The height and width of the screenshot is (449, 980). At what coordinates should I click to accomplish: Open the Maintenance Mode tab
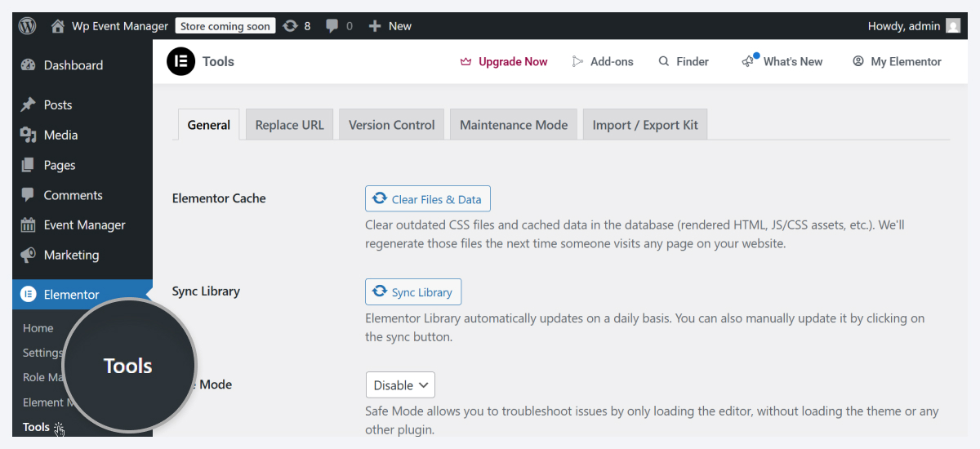tap(514, 125)
